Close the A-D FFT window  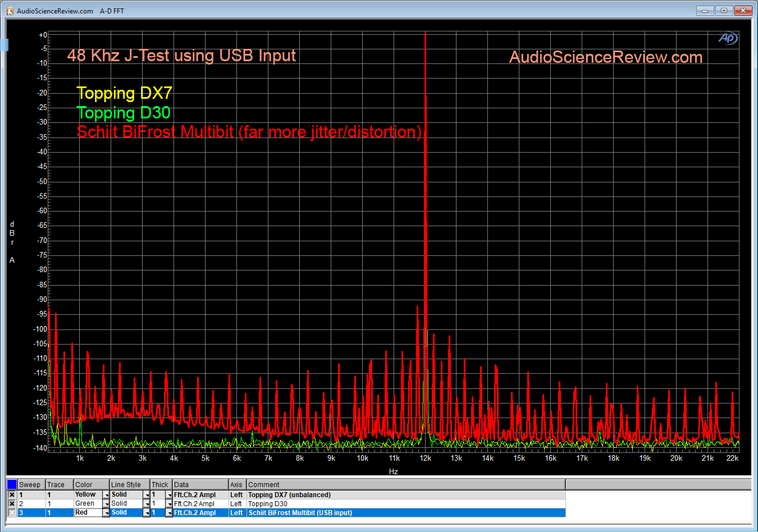[x=743, y=11]
